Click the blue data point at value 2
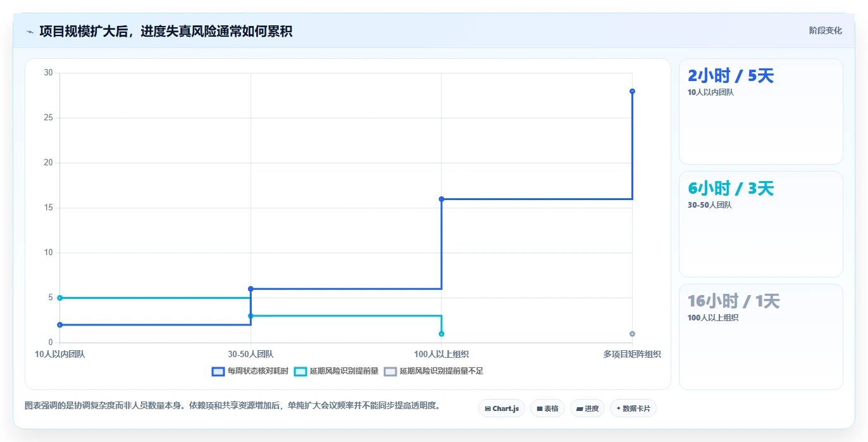 pos(60,325)
